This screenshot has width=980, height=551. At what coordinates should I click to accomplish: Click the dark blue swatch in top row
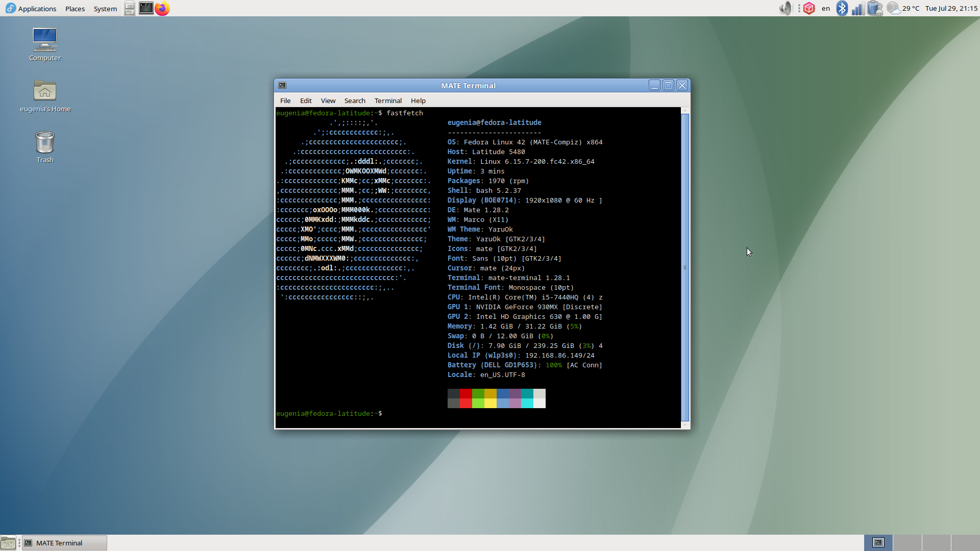(503, 393)
